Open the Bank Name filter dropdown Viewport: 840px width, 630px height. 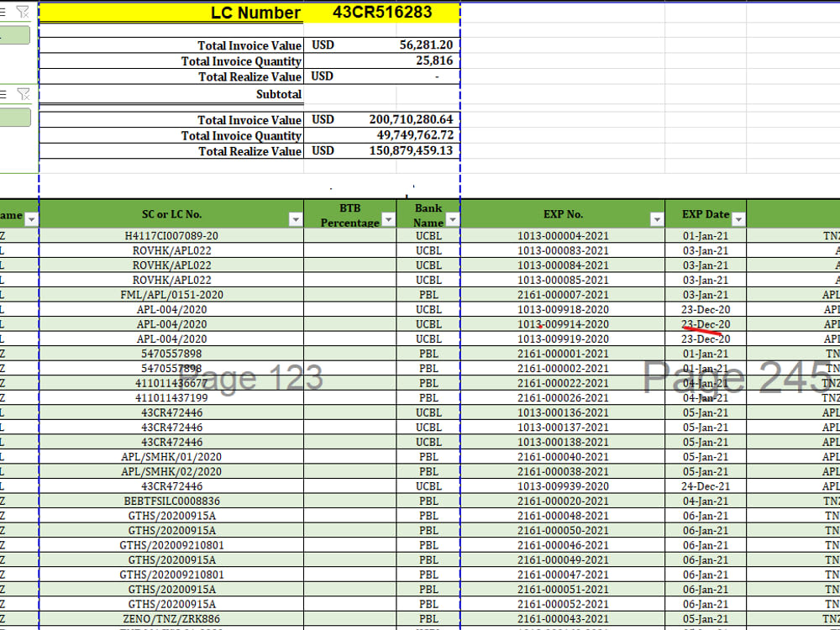(x=453, y=219)
